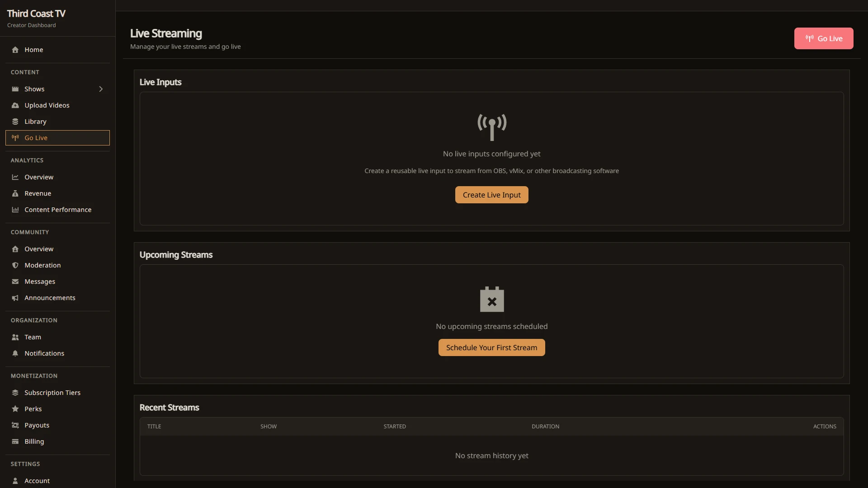Click the Analytics Overview chart-line icon
The width and height of the screenshot is (868, 488).
(x=15, y=177)
